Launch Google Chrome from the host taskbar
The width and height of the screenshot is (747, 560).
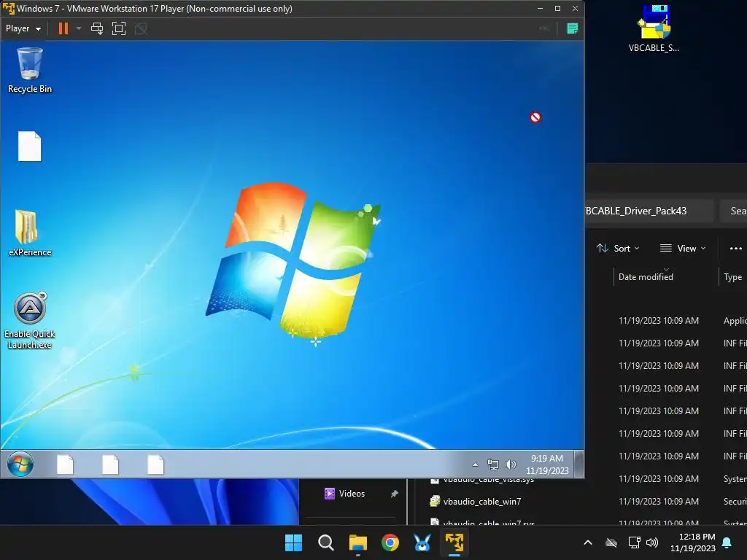(390, 542)
